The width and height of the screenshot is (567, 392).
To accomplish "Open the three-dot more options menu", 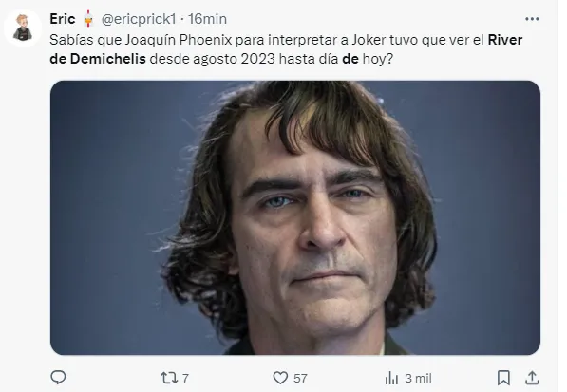I will 532,19.
